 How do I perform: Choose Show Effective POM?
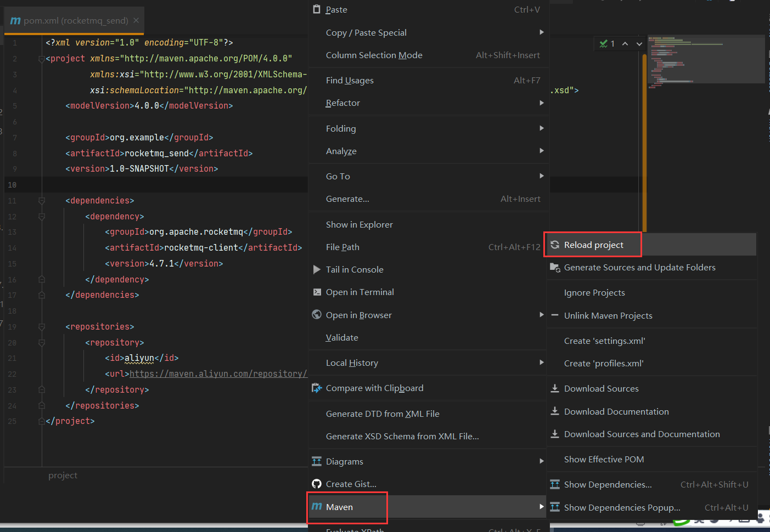click(604, 459)
